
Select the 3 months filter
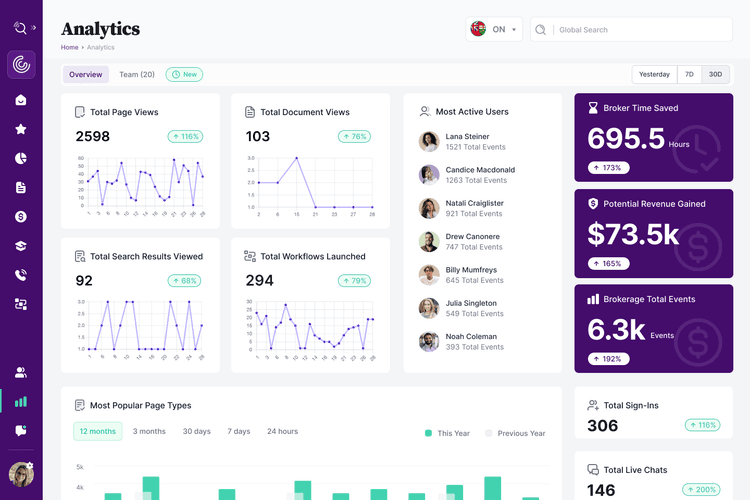pyautogui.click(x=149, y=431)
